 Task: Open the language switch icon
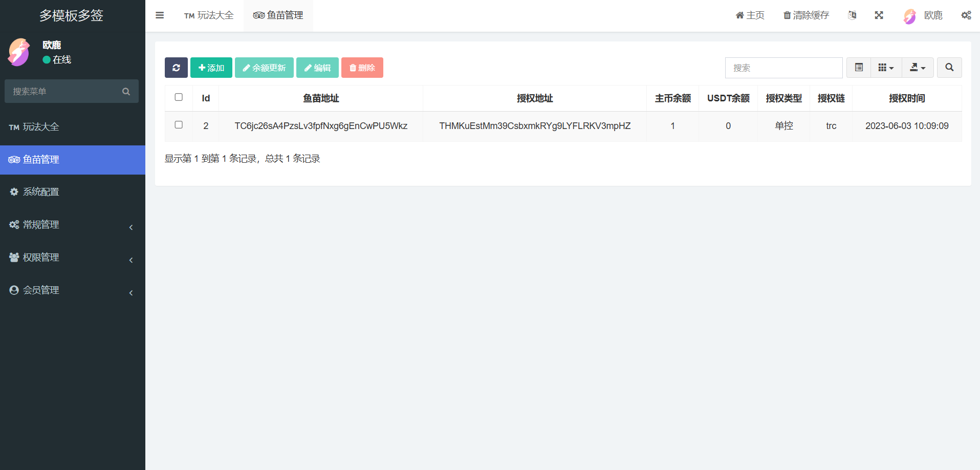[x=852, y=15]
